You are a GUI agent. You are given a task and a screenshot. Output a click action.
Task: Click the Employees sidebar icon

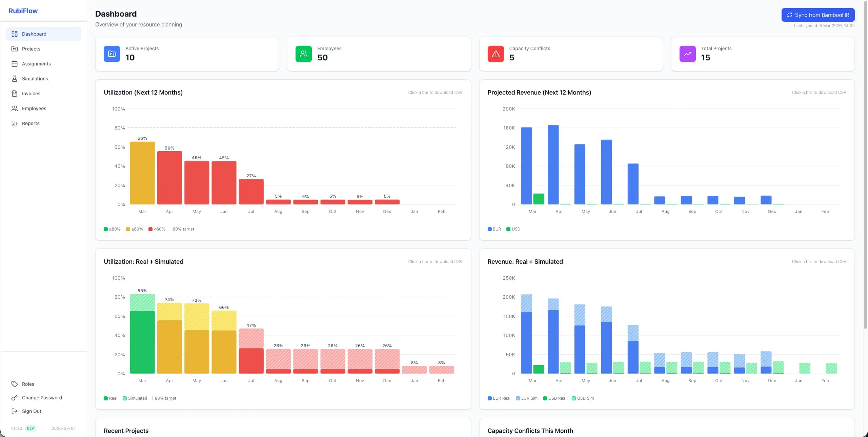point(14,108)
